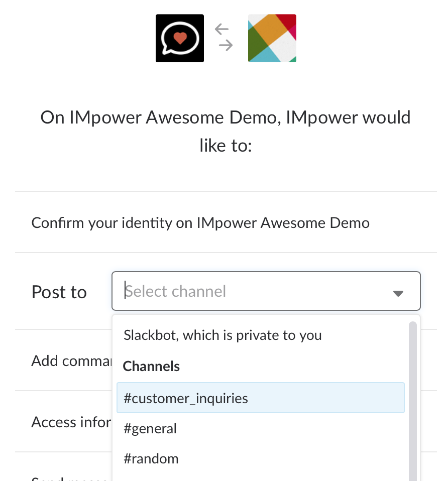Viewport: 448px width, 481px height.
Task: Pick the #general channel option
Action: coord(150,429)
